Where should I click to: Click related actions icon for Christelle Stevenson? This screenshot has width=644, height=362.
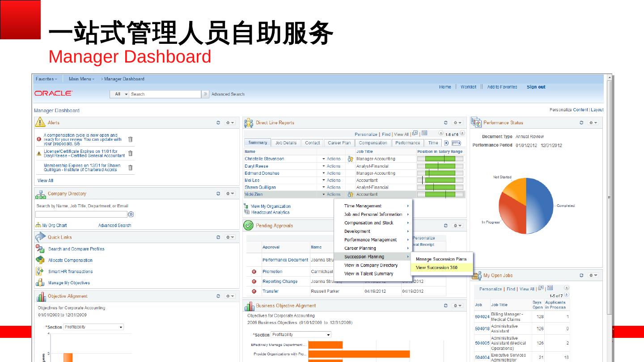tap(351, 159)
